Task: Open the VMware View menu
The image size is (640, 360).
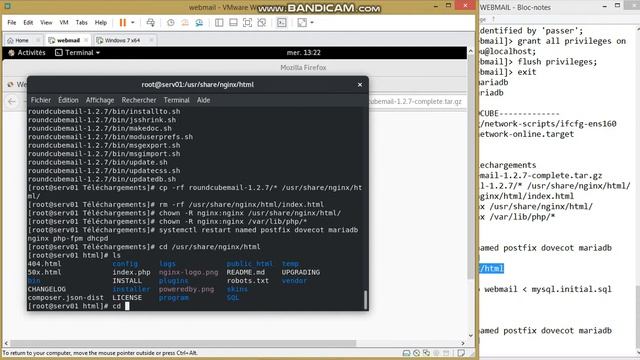Action: click(x=46, y=22)
